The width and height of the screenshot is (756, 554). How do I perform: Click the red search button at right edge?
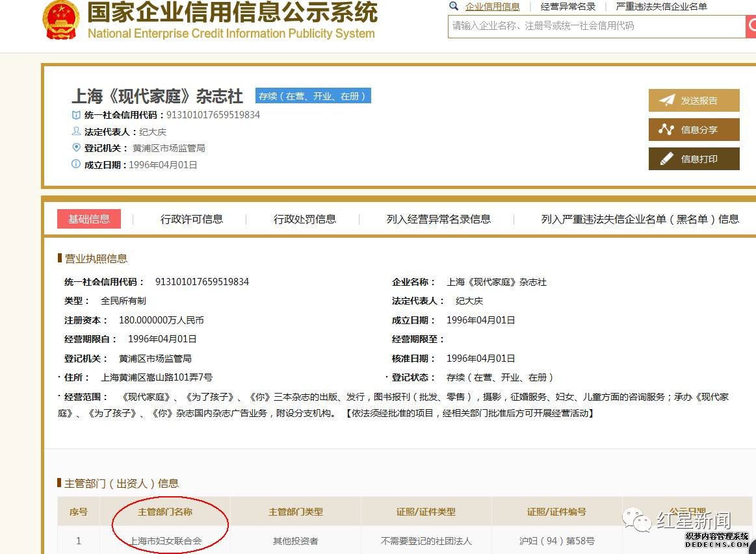pyautogui.click(x=751, y=26)
